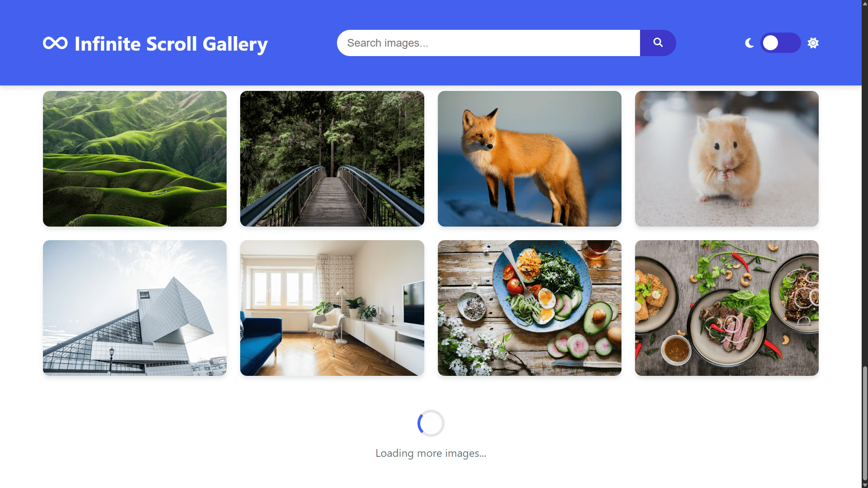Viewport: 868px width, 488px height.
Task: Click the sun light mode icon
Action: click(x=813, y=43)
